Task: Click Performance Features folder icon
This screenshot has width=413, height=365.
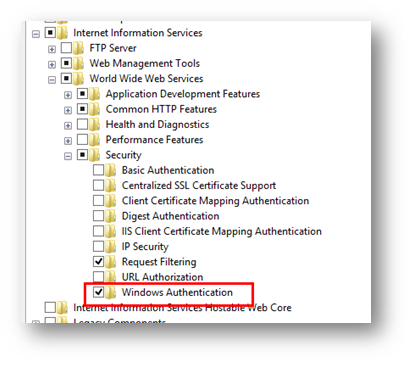Action: tap(94, 139)
